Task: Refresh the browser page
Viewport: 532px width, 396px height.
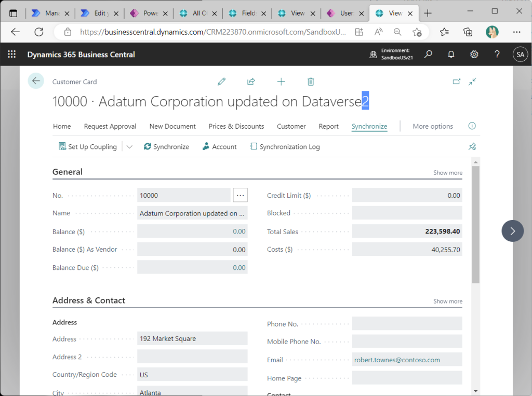Action: click(x=39, y=32)
